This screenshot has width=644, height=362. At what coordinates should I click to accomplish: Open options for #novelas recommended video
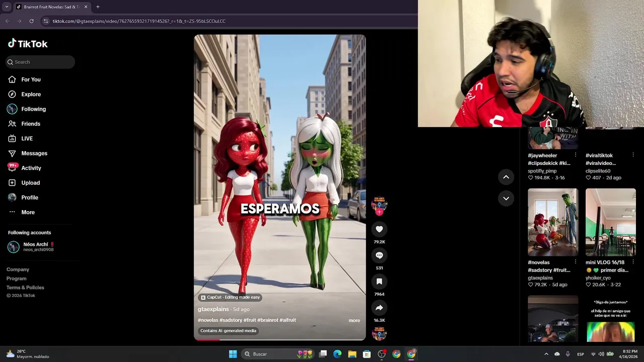coord(576,262)
